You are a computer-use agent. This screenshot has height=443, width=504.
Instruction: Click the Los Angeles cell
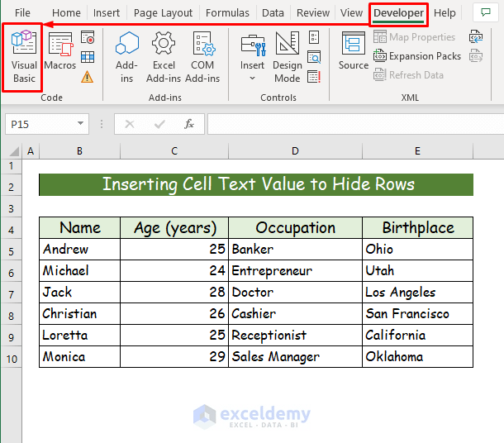(x=417, y=293)
